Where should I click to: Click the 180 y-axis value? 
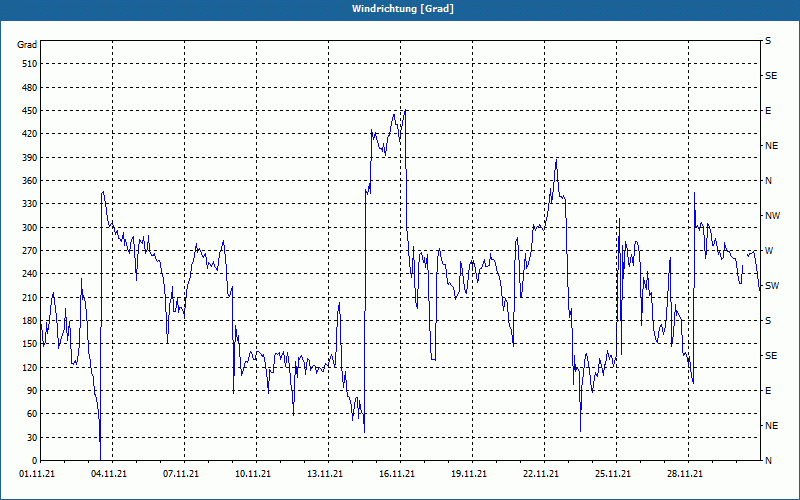click(x=30, y=321)
